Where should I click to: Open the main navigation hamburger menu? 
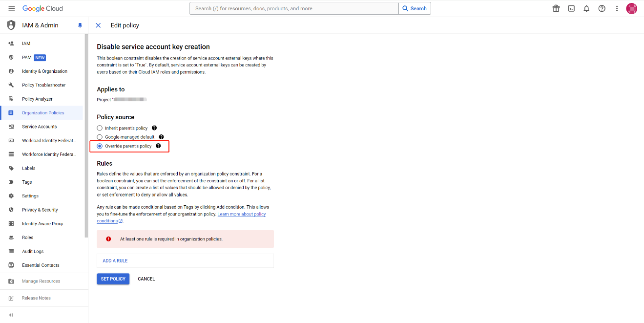(x=12, y=8)
